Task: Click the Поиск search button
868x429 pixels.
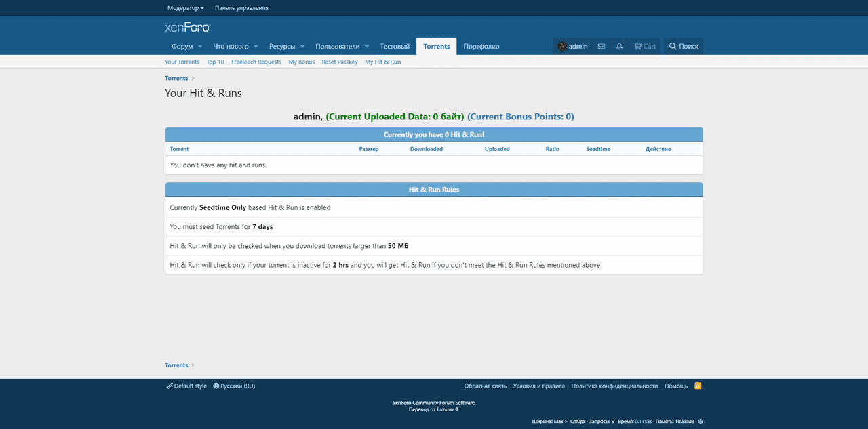Action: tap(684, 47)
